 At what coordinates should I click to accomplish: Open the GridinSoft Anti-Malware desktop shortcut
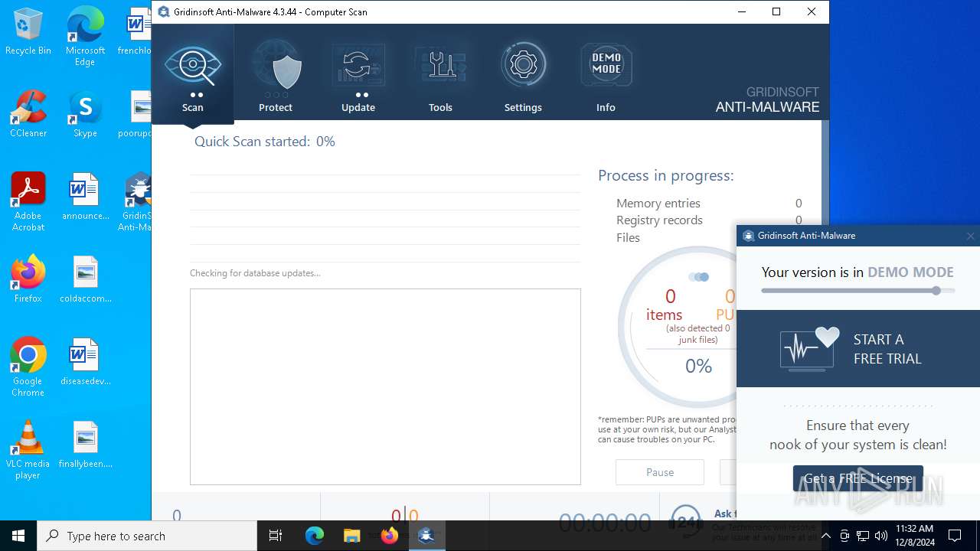coord(136,201)
